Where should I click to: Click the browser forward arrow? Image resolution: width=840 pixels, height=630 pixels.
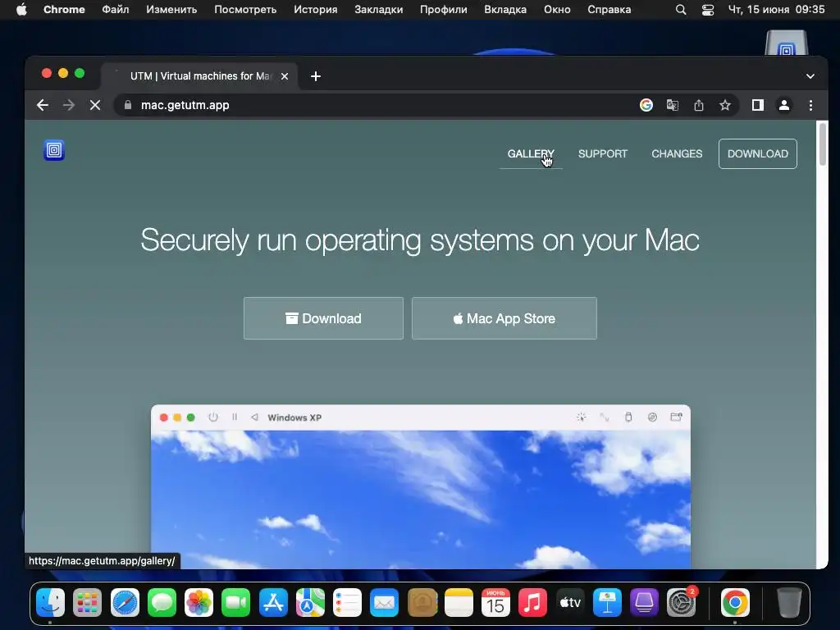[69, 105]
